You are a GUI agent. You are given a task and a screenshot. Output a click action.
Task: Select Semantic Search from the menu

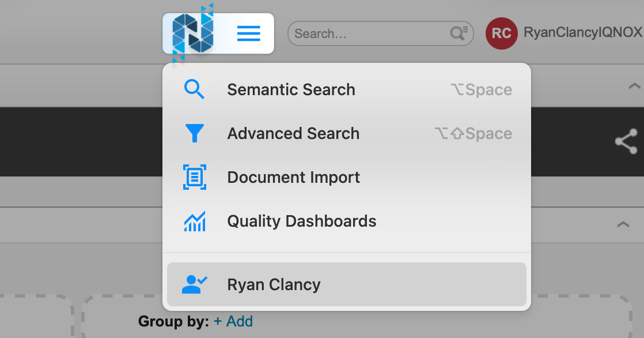tap(291, 90)
